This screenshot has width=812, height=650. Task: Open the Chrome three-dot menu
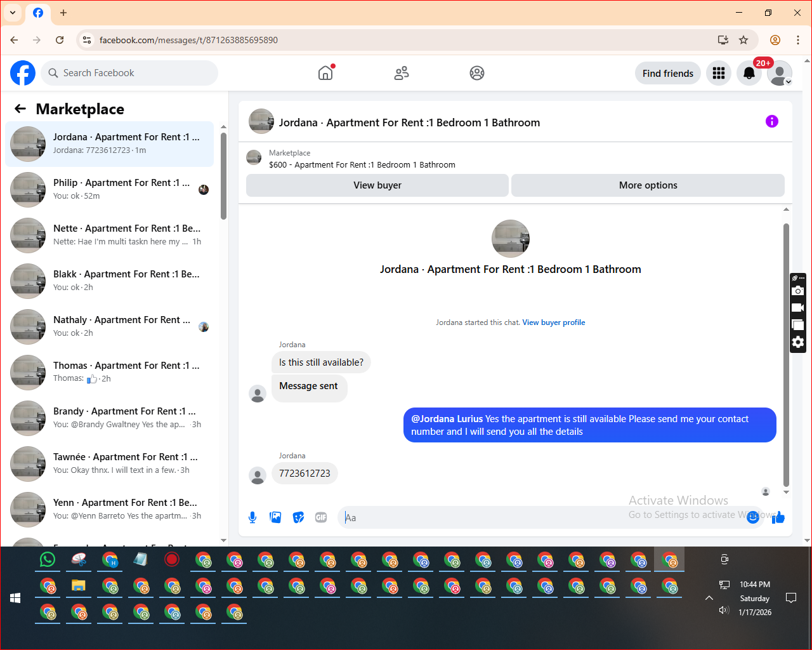[798, 40]
